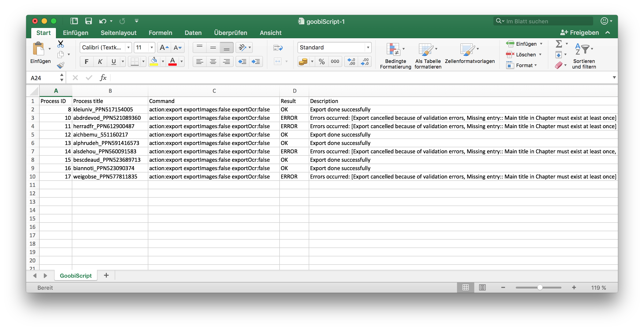The width and height of the screenshot is (644, 330).
Task: Toggle align text right
Action: point(226,62)
